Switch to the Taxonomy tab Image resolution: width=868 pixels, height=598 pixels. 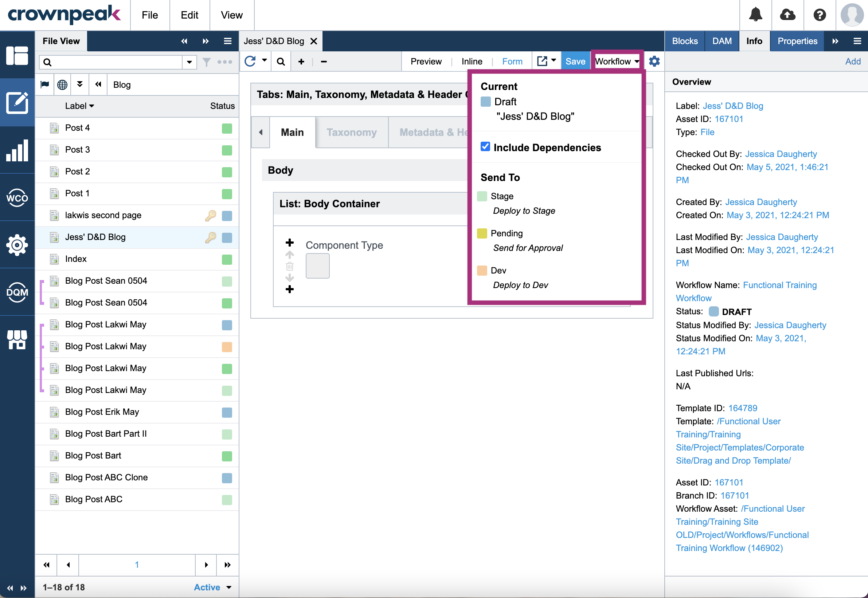[x=352, y=132]
